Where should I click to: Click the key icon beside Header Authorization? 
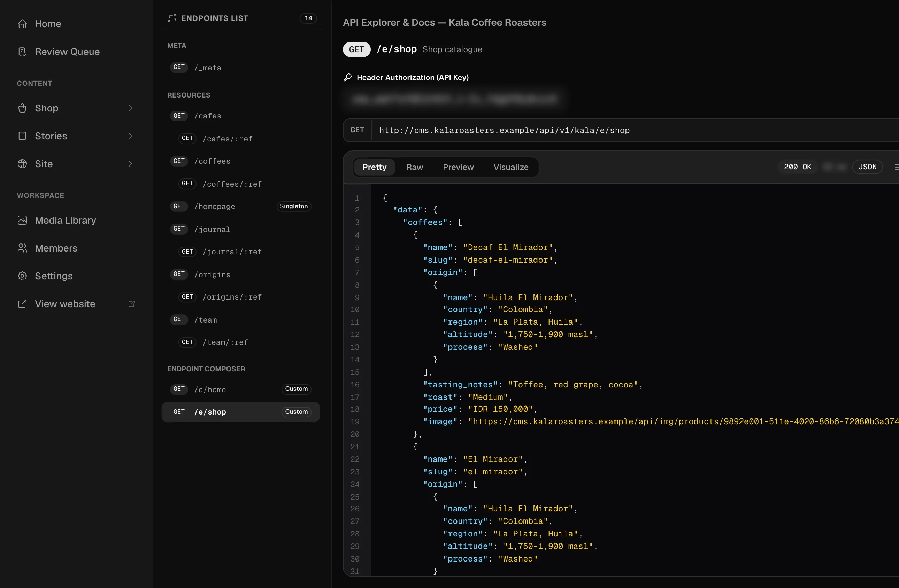[x=347, y=77]
